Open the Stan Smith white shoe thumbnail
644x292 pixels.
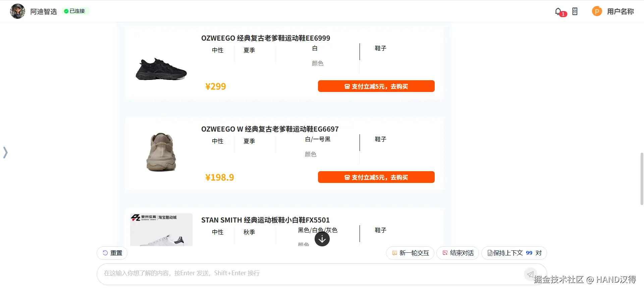click(161, 230)
